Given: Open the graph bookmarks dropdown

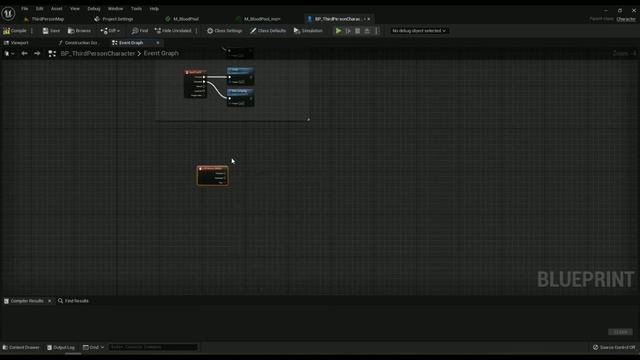Looking at the screenshot, I should coord(9,53).
